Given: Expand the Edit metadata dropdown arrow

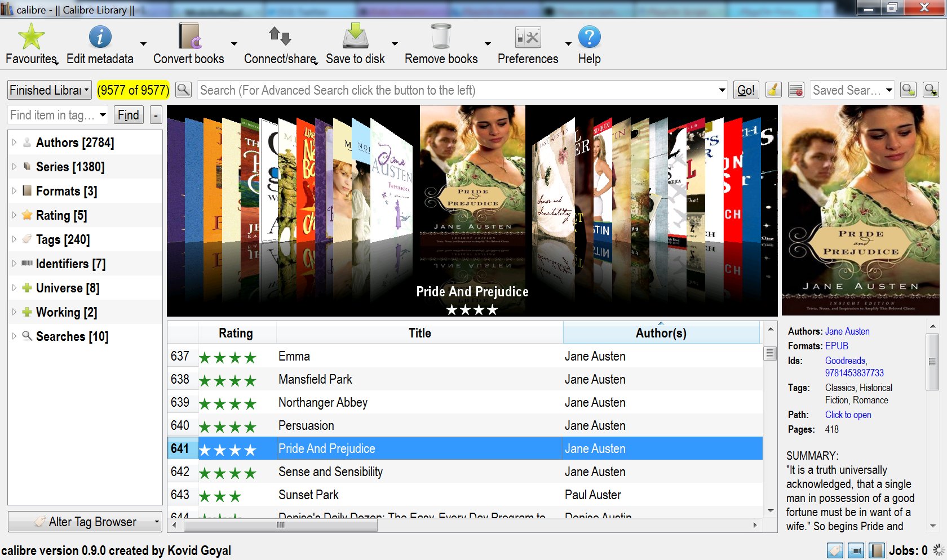Looking at the screenshot, I should (143, 43).
